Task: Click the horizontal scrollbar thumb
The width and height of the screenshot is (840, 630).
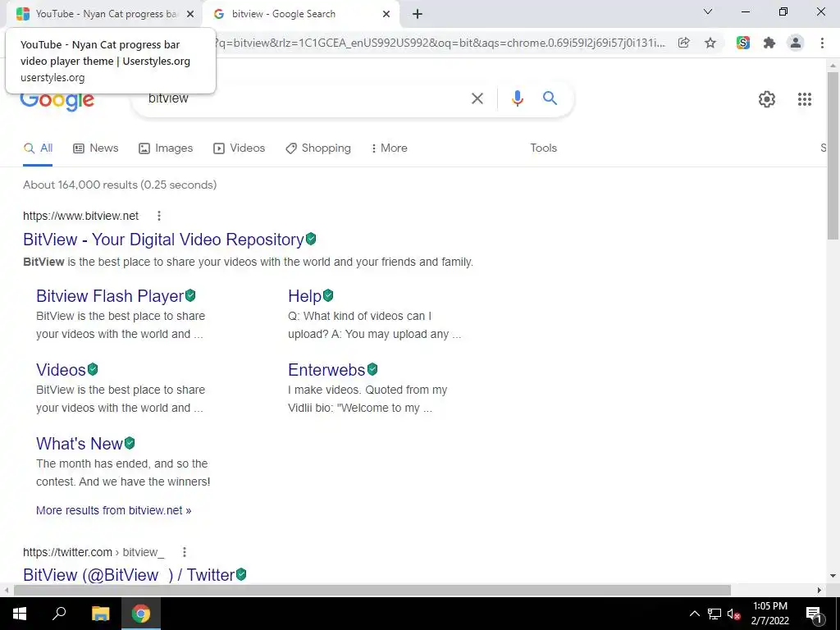Action: pyautogui.click(x=372, y=591)
